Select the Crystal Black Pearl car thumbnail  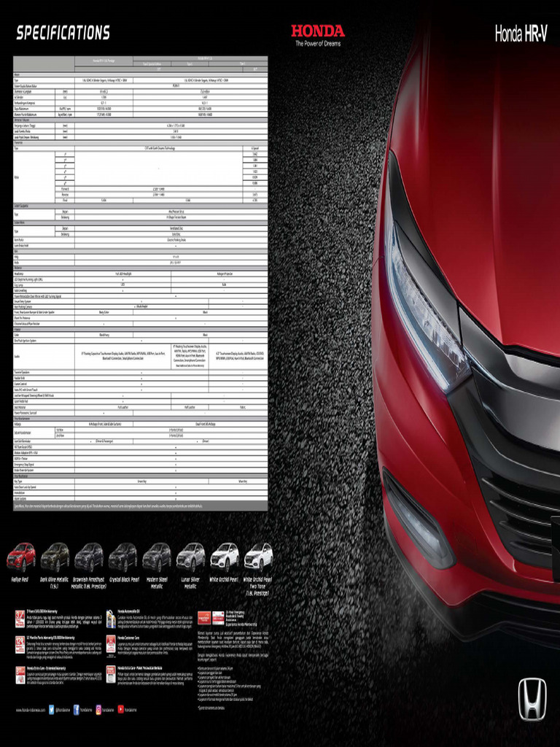click(122, 557)
